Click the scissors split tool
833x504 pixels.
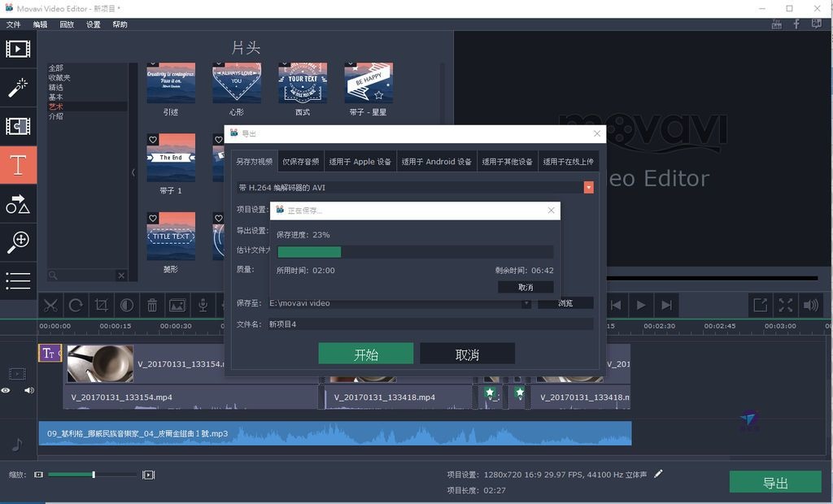[x=50, y=306]
